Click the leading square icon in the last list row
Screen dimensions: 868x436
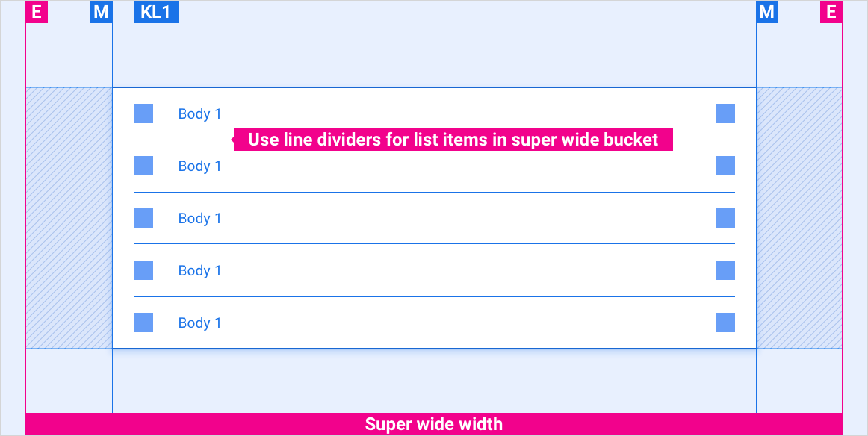pos(143,323)
